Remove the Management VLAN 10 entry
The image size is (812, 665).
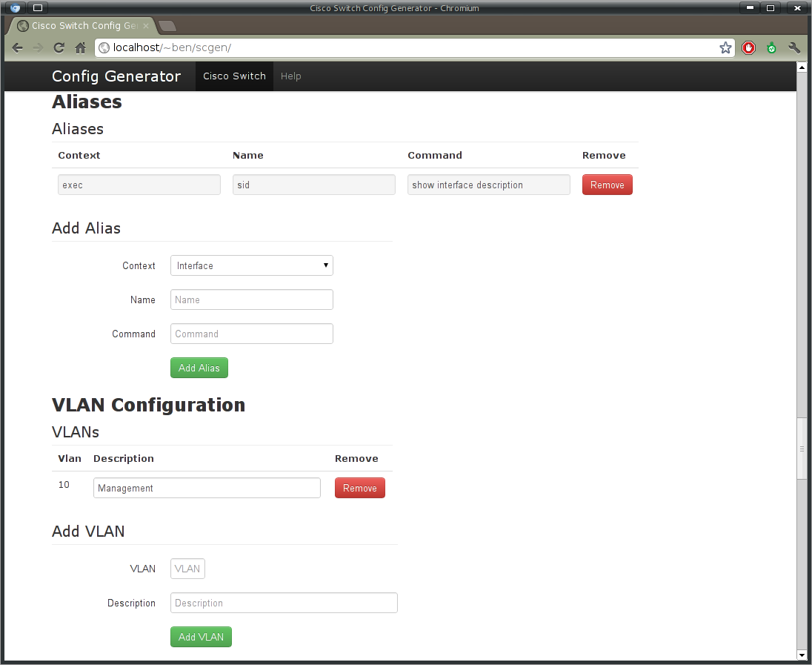click(359, 488)
